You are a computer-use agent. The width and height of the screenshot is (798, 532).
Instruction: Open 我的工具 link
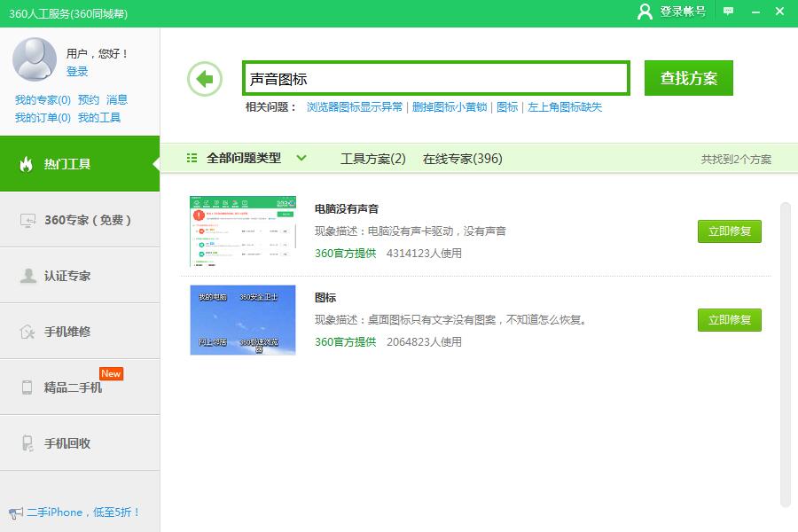99,118
